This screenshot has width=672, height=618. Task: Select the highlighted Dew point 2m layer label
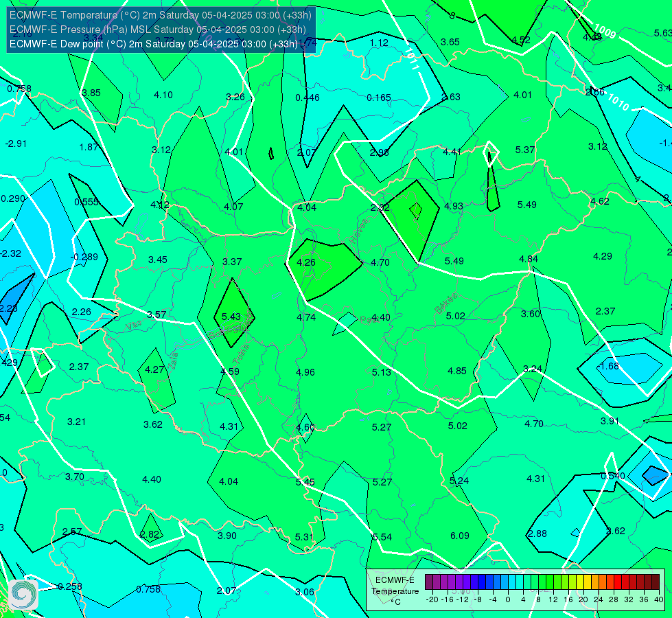[154, 44]
